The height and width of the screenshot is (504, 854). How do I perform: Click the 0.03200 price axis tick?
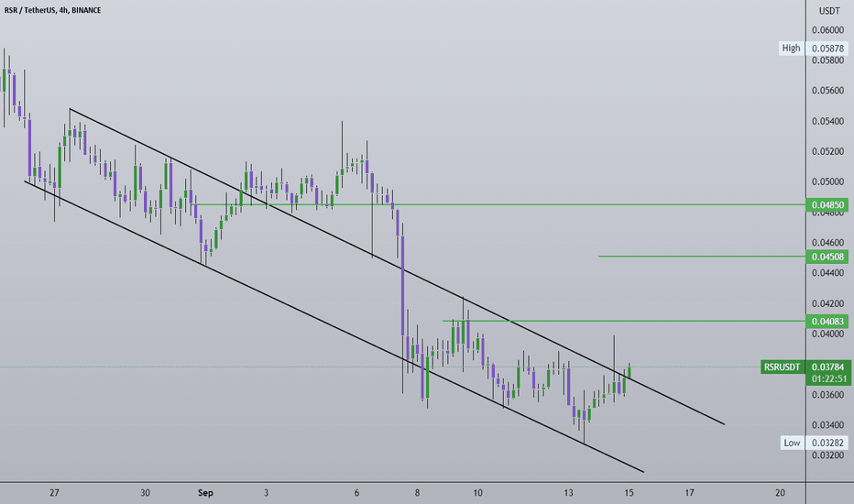827,455
